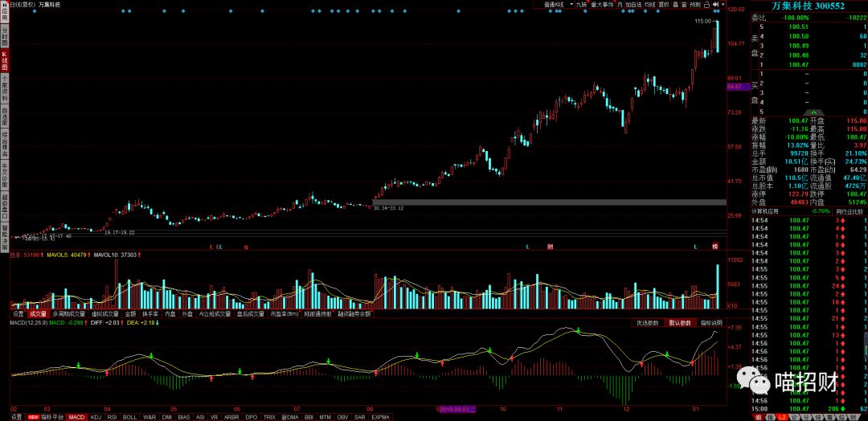Click 设置 in the volume indicator bar
Viewport: 868px width, 421px height.
tap(18, 313)
